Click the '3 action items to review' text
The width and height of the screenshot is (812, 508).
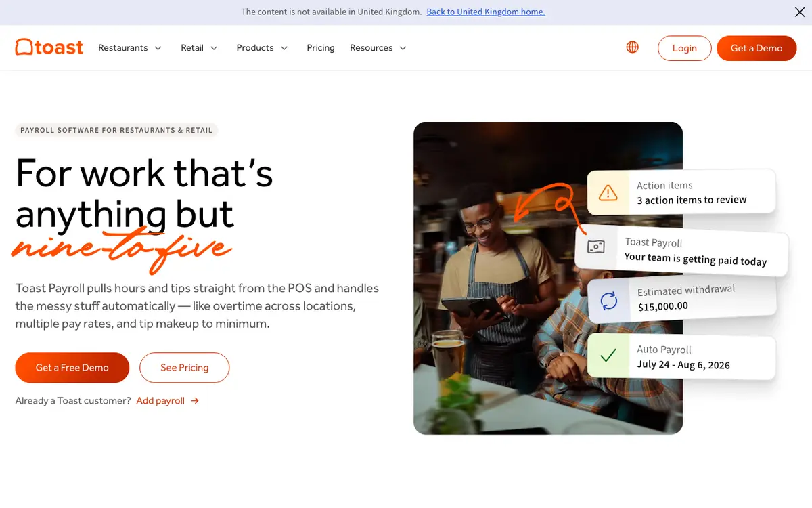(x=692, y=200)
